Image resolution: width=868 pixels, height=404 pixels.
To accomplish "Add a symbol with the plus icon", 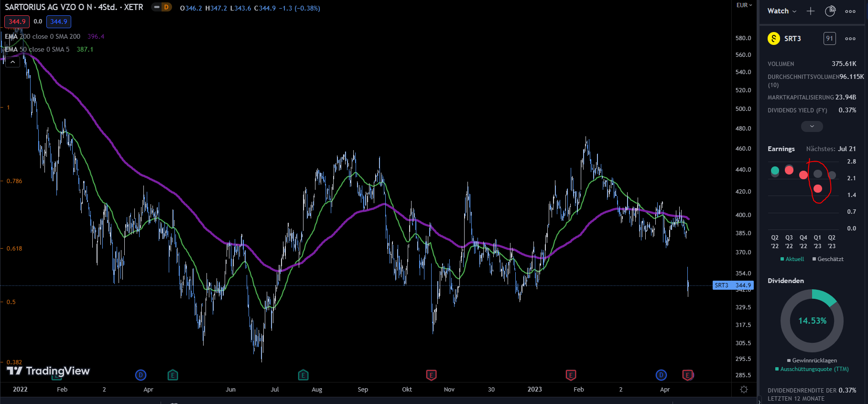I will tap(811, 11).
